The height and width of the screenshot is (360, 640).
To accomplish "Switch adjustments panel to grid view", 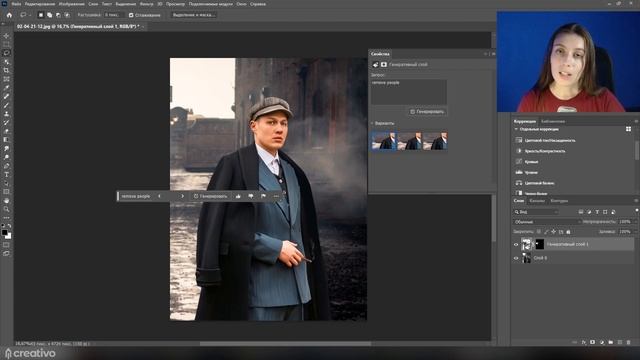I will click(628, 129).
